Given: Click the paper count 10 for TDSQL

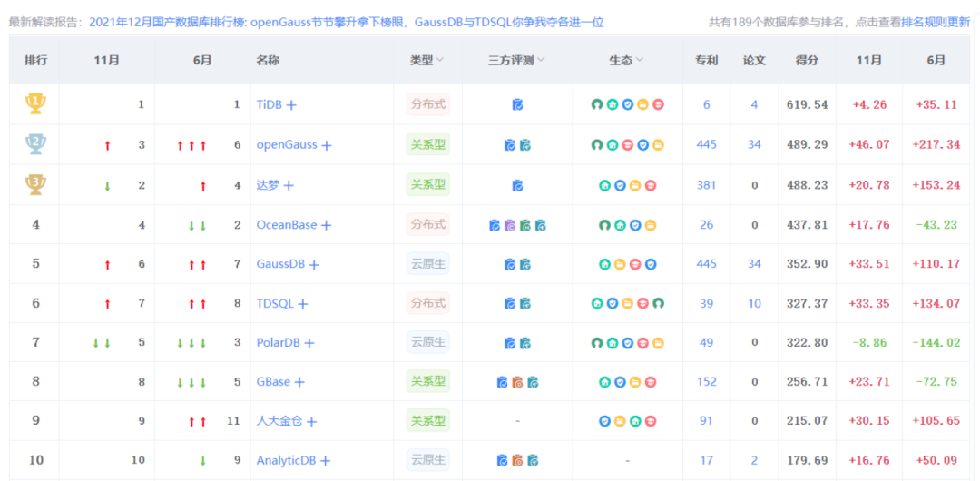Looking at the screenshot, I should pyautogui.click(x=754, y=304).
